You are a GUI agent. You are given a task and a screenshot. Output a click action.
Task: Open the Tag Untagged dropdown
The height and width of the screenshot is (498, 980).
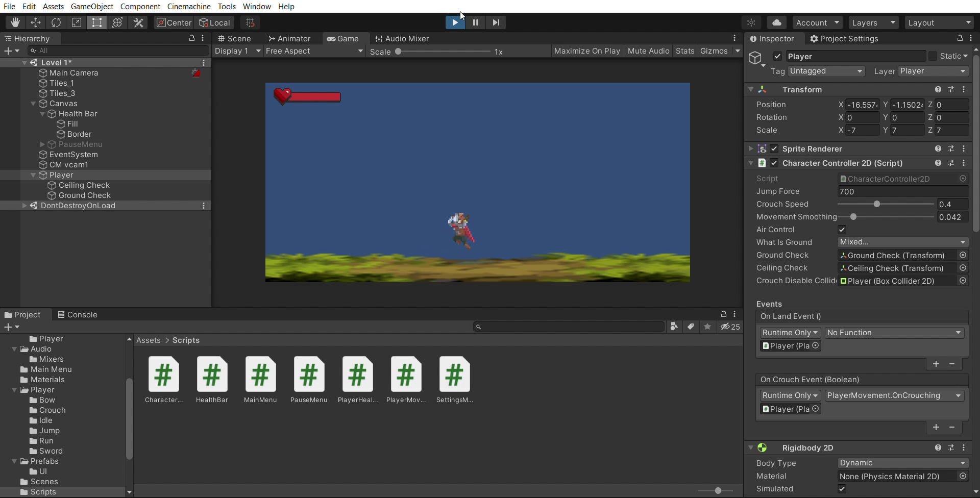coord(826,71)
